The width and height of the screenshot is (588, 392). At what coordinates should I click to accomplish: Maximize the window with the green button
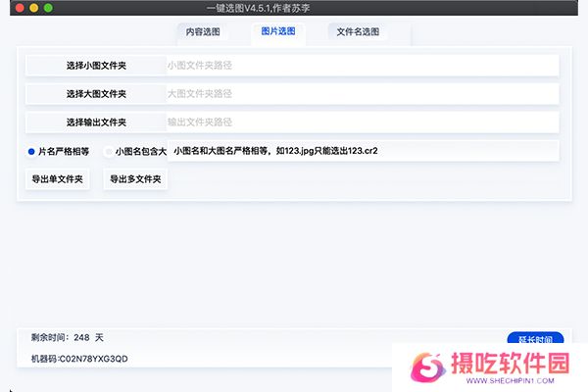point(48,8)
